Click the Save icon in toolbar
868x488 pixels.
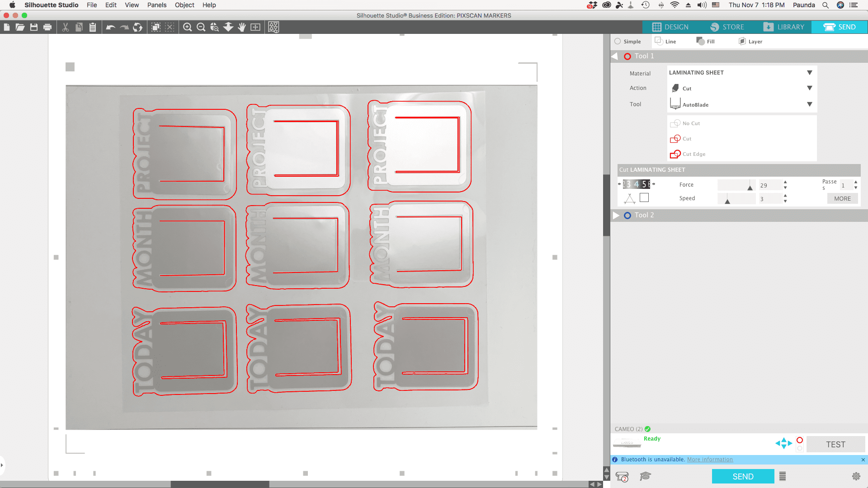[34, 28]
